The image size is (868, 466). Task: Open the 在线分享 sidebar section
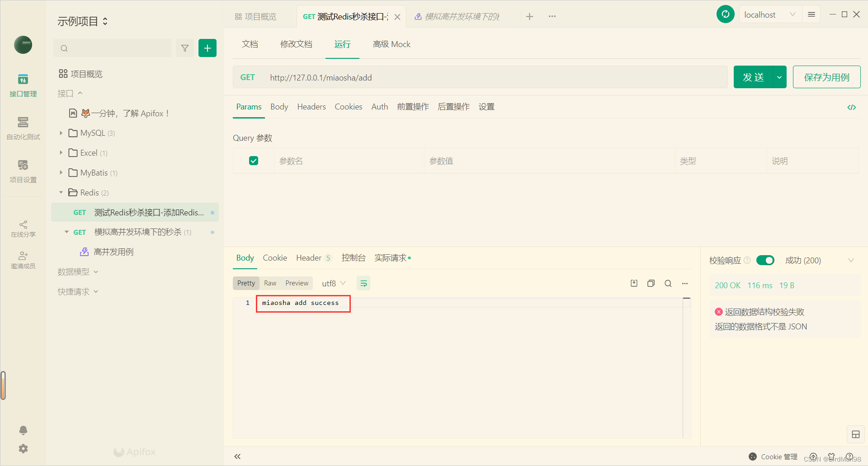(23, 229)
